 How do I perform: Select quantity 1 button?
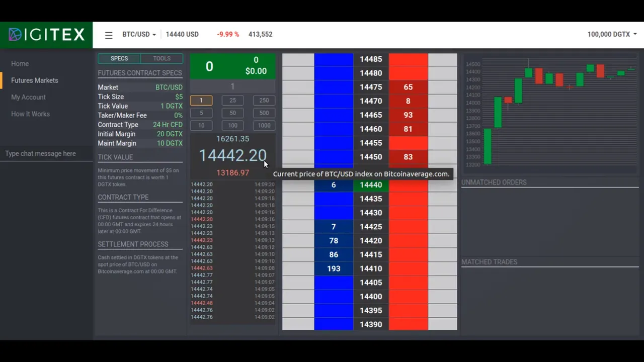[x=201, y=101]
